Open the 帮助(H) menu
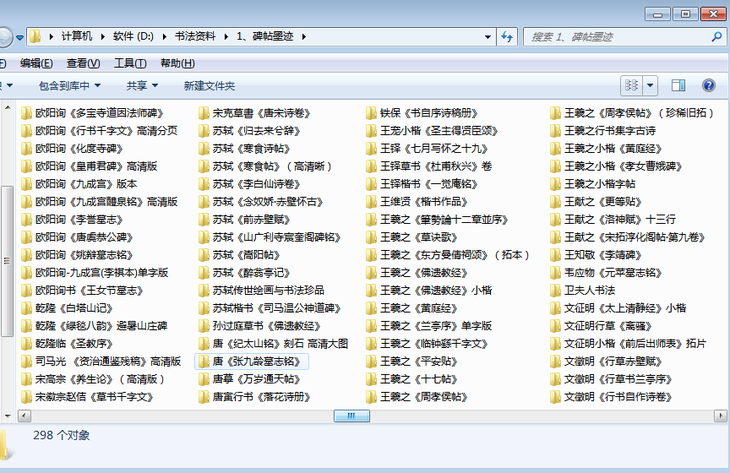 click(170, 63)
